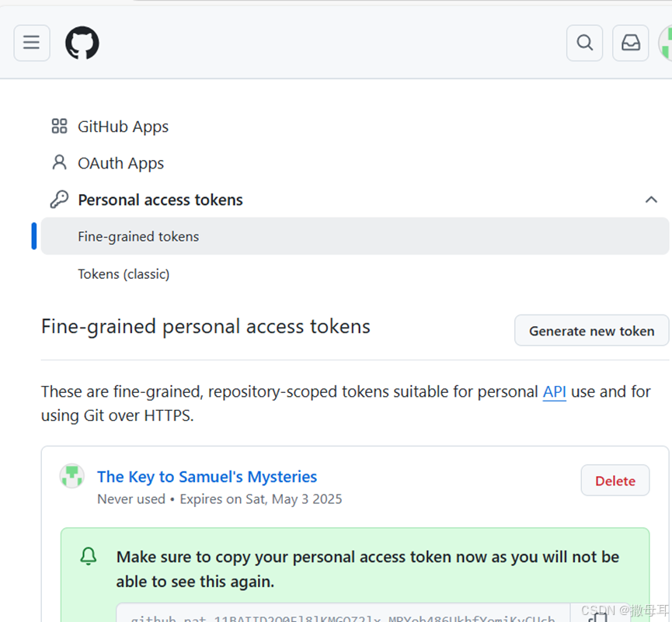Select Personal access tokens menu heading
672x622 pixels.
(x=160, y=200)
